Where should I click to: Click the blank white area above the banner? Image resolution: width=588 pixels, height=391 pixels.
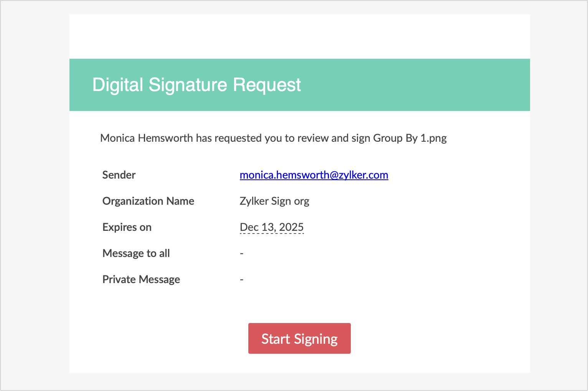tap(299, 36)
